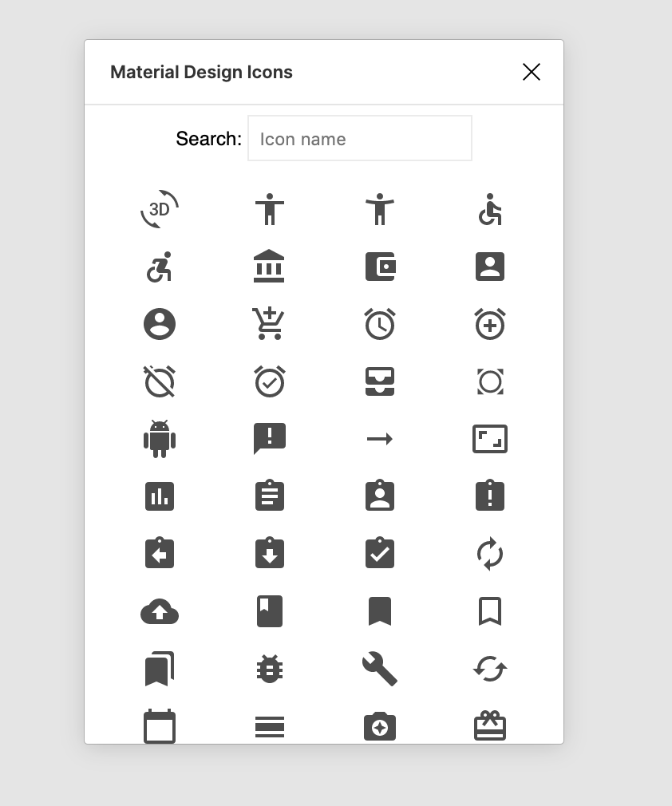Choose the all inbox icon
672x806 pixels.
pos(380,381)
